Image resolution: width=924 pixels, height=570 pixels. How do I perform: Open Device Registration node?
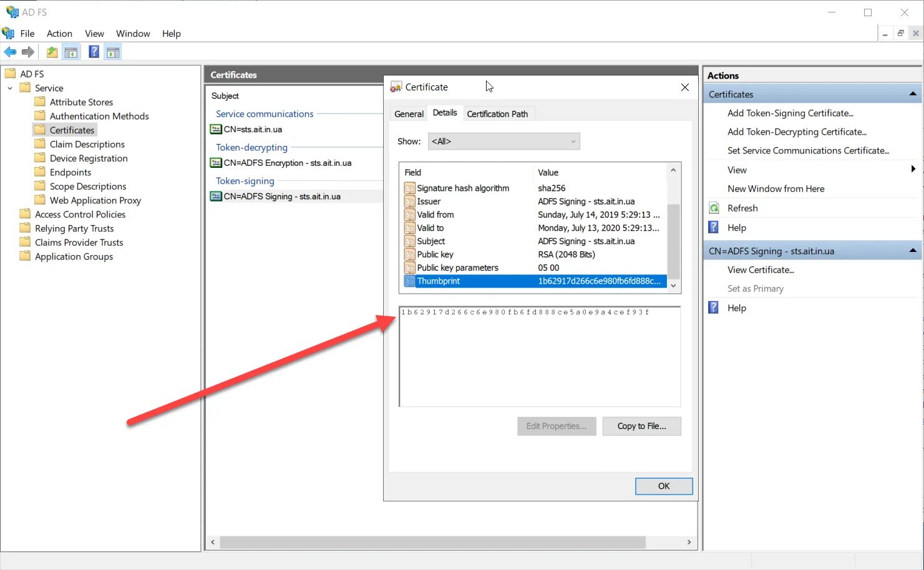coord(89,158)
